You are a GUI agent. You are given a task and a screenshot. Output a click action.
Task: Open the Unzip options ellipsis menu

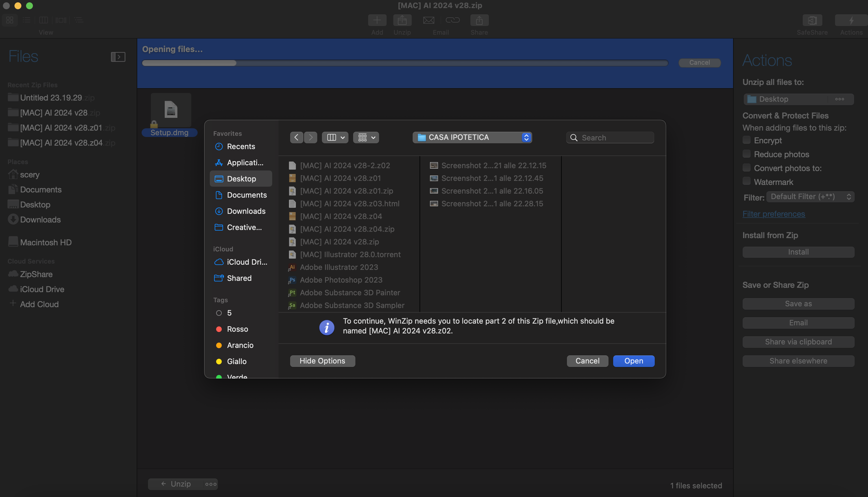coord(211,484)
